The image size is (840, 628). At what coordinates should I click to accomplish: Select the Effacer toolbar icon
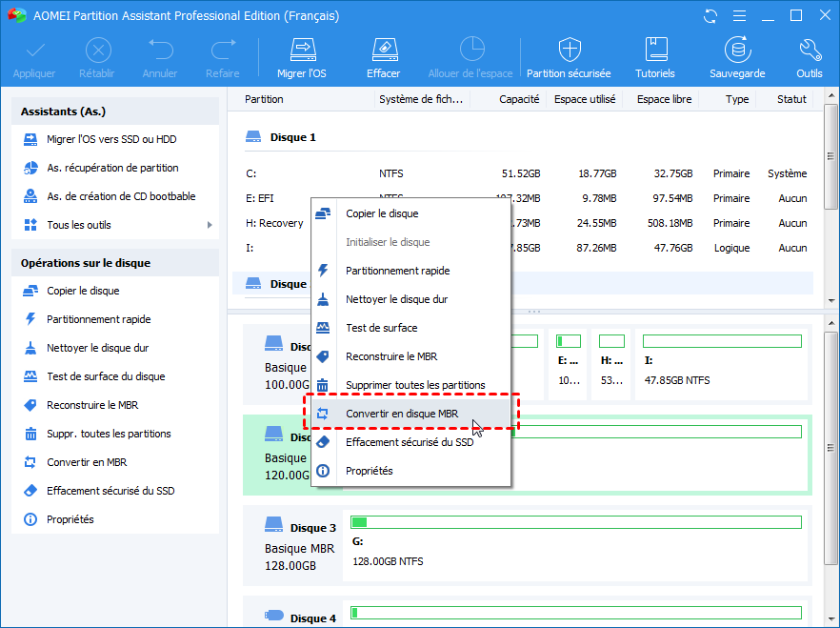[x=384, y=55]
